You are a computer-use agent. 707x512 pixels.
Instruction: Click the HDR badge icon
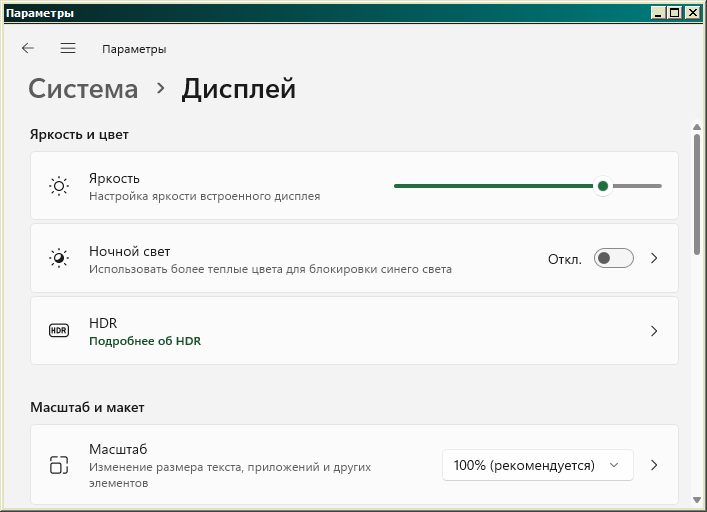point(59,330)
